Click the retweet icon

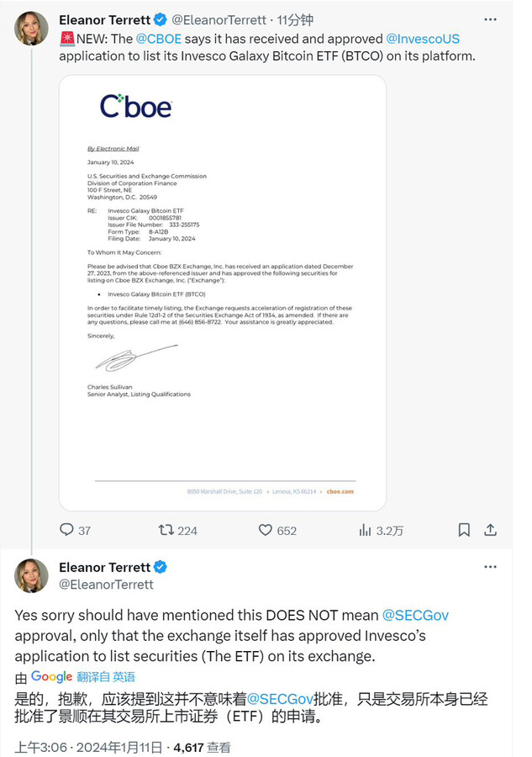(166, 530)
